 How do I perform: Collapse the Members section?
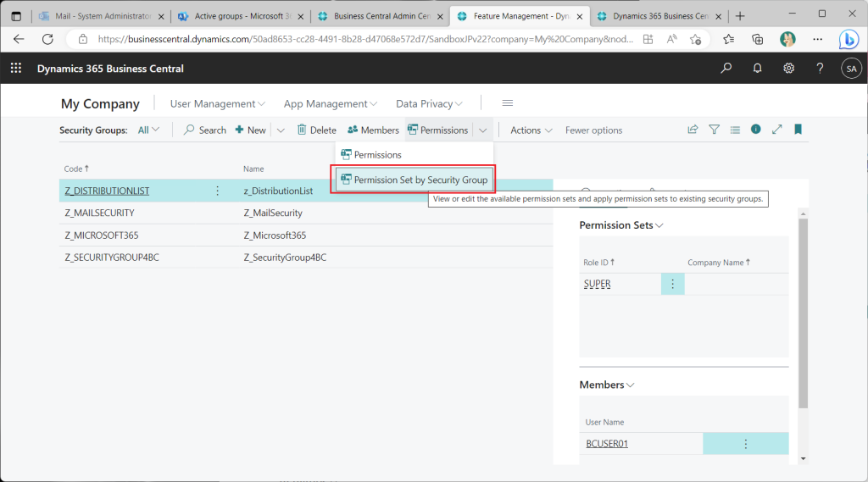607,385
